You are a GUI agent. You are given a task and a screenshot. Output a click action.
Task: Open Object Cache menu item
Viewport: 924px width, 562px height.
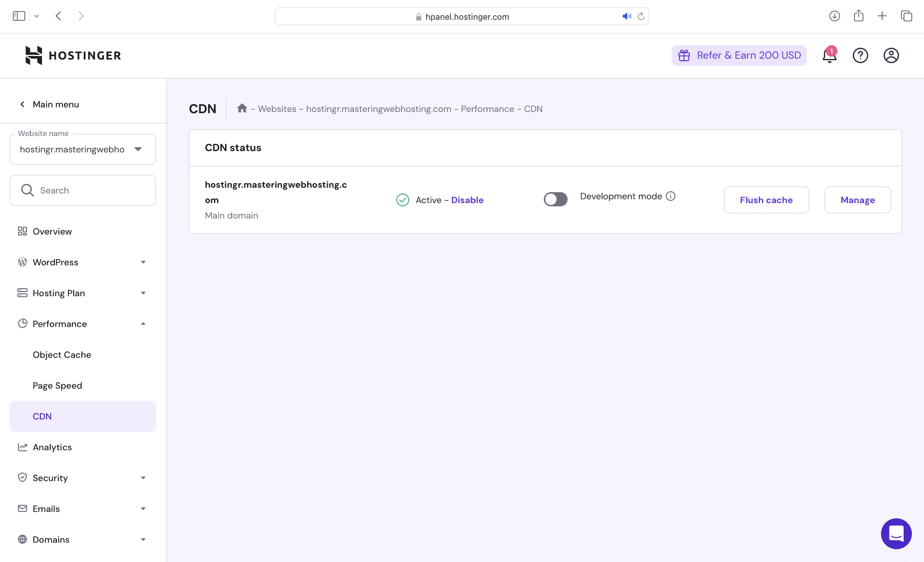[x=62, y=355]
